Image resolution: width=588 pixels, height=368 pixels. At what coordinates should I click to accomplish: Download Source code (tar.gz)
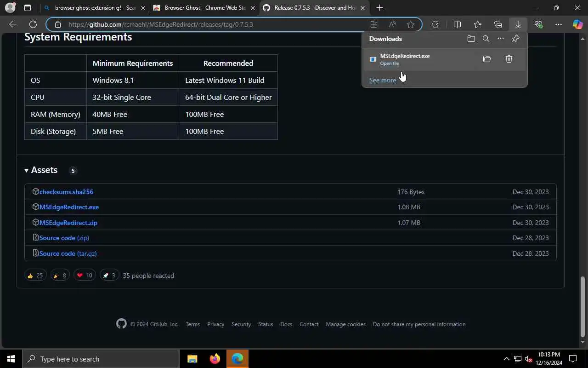(68, 253)
